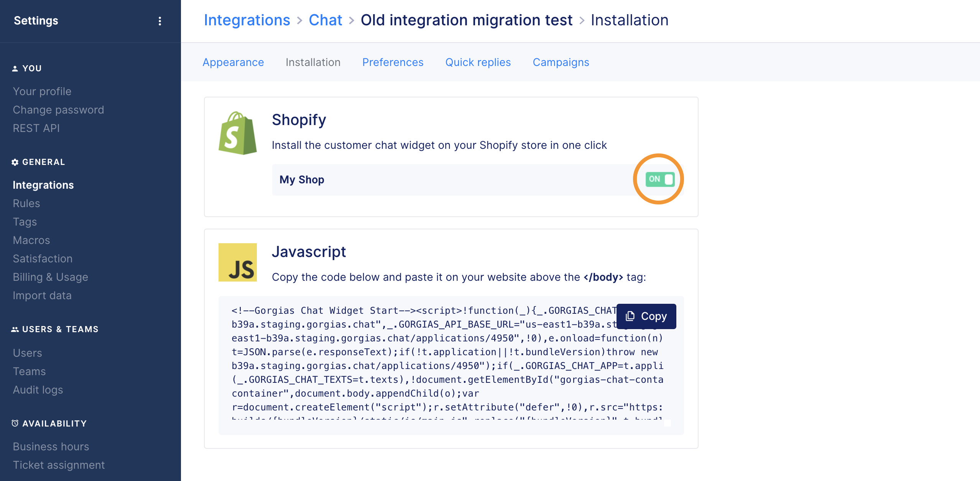Open the Campaigns tab
The width and height of the screenshot is (980, 481).
click(x=561, y=62)
